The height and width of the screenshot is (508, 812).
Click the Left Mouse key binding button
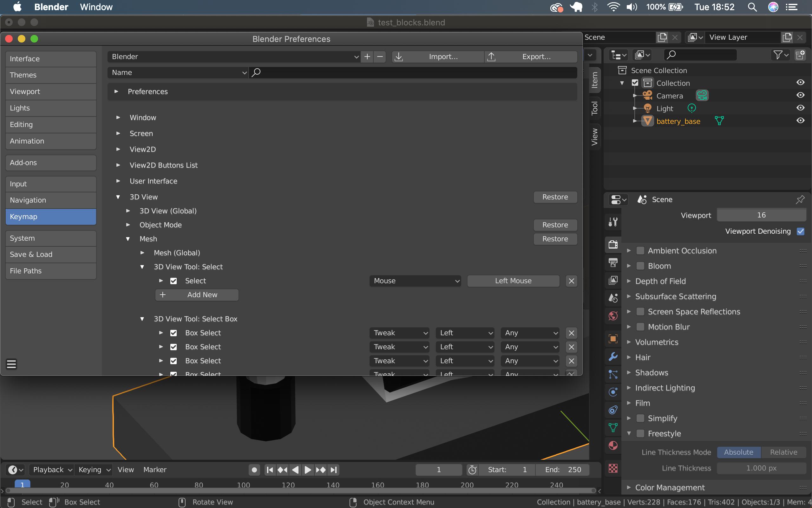click(513, 281)
